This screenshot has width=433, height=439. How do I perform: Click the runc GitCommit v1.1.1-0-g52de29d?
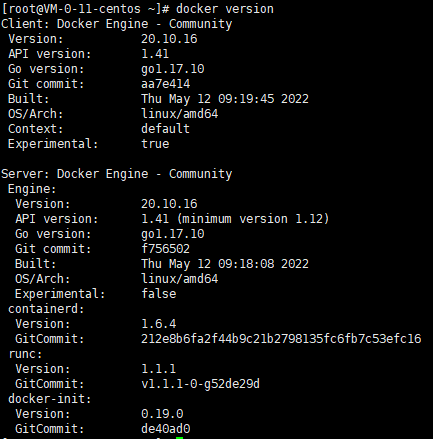(200, 384)
